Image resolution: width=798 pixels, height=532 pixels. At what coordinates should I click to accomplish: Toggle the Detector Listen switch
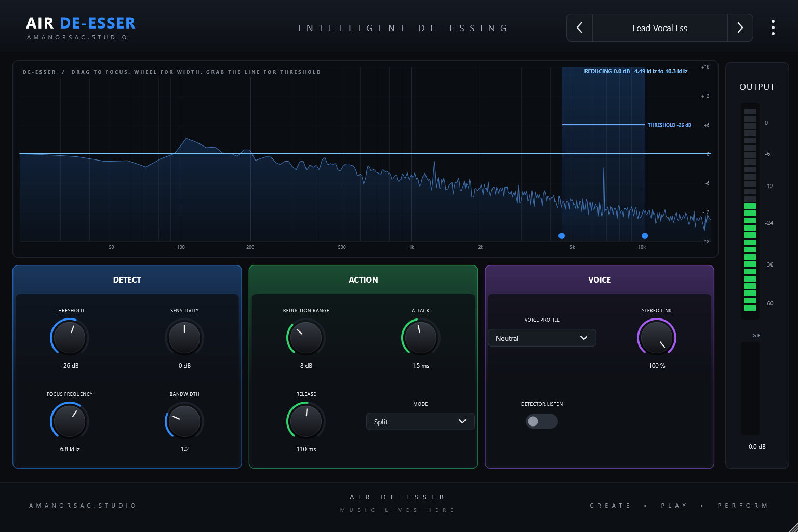[542, 421]
